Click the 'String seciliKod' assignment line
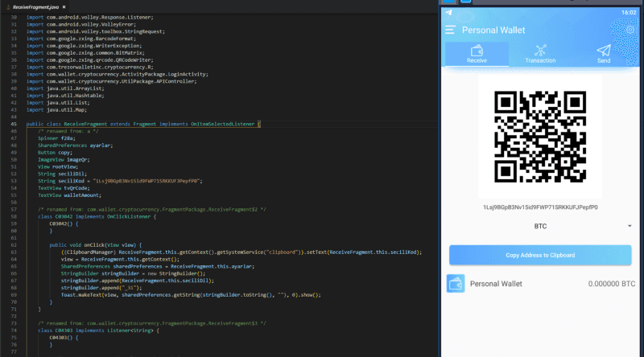Screen dimensions: 644x357 pyautogui.click(x=120, y=181)
